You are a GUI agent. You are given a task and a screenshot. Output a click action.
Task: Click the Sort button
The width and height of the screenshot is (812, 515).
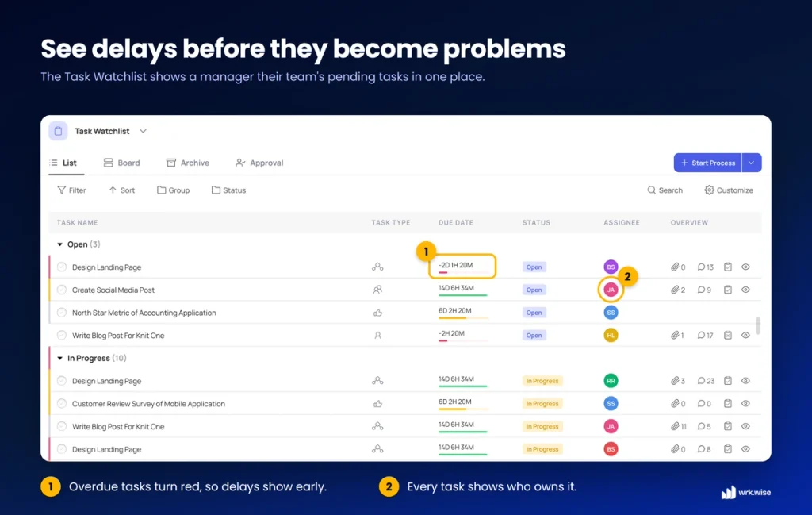pyautogui.click(x=121, y=190)
